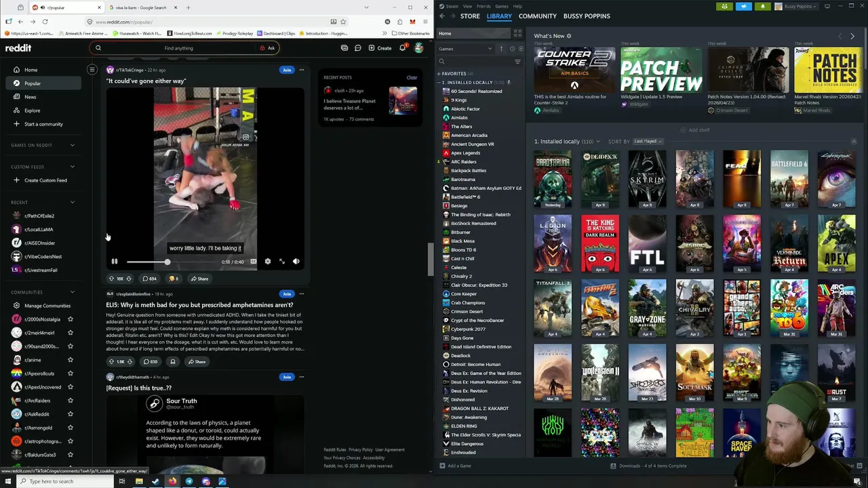This screenshot has width=868, height=488.
Task: Click ready-to-play filter icon in Steam sidebar
Action: click(x=520, y=49)
